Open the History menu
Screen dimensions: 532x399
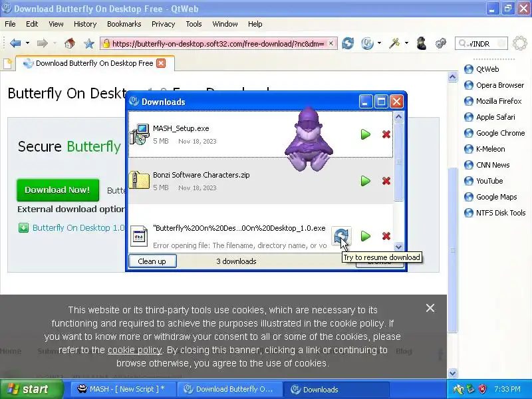(x=85, y=24)
